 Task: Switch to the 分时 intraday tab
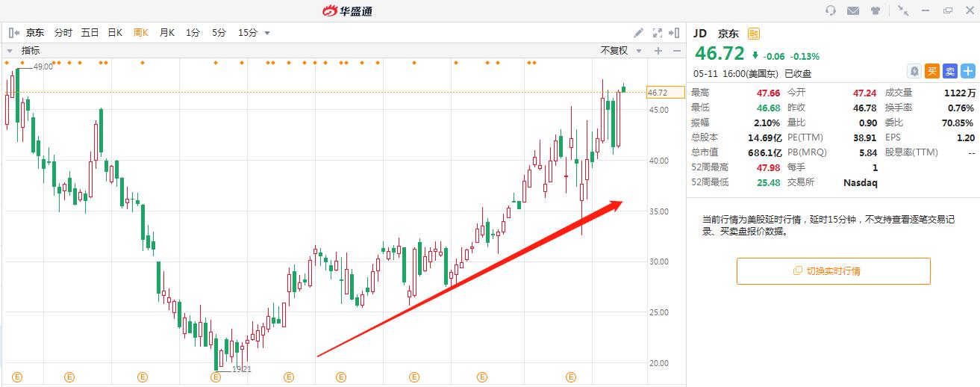(63, 33)
